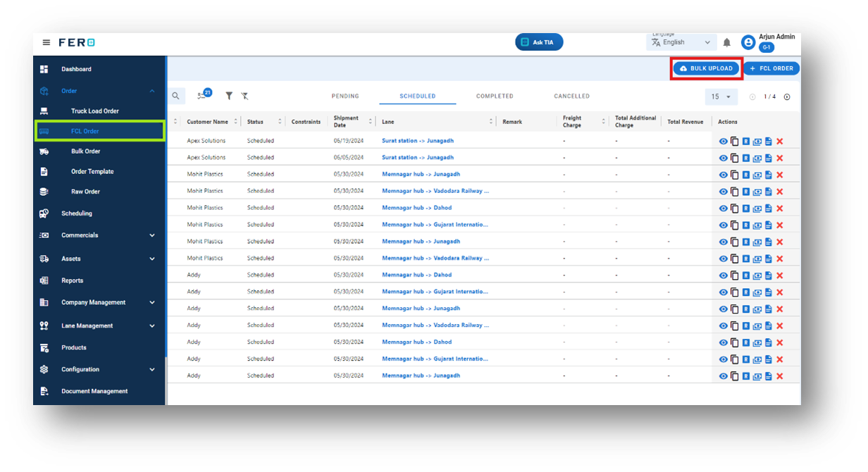Open the English language dropdown
The image size is (868, 472).
tap(681, 42)
